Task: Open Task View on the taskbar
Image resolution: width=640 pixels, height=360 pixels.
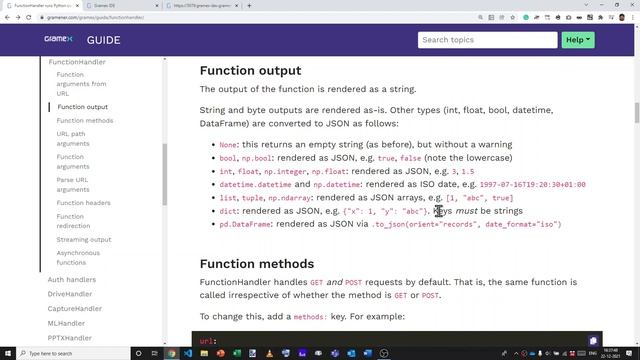Action: 154,353
